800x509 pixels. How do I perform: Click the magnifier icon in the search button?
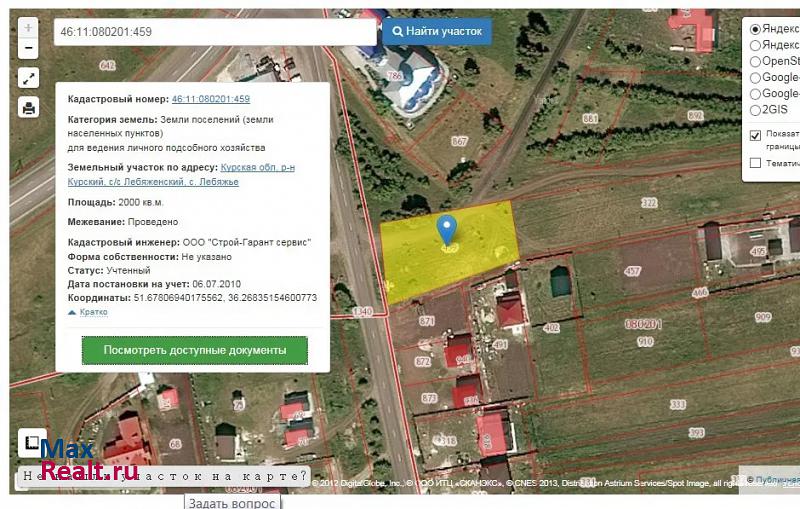[x=397, y=32]
